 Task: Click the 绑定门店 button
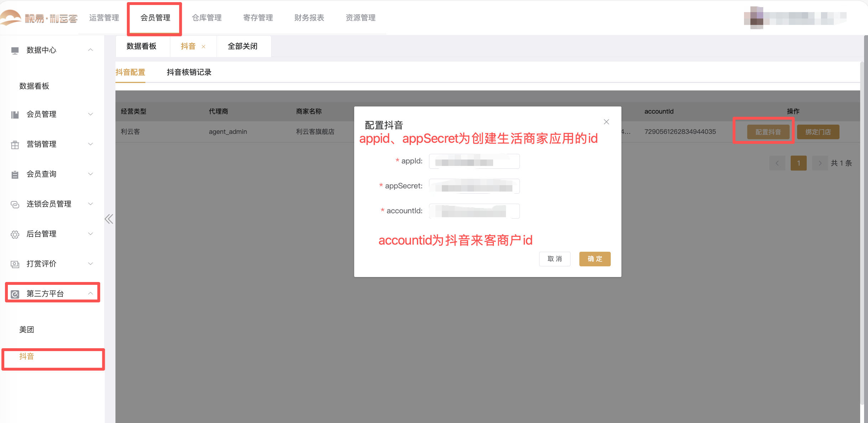tap(818, 131)
